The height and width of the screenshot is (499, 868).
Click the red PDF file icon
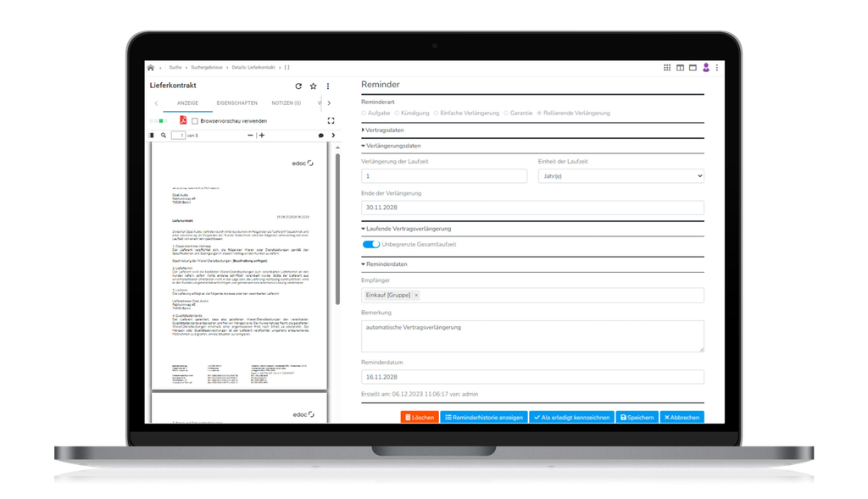pos(183,120)
